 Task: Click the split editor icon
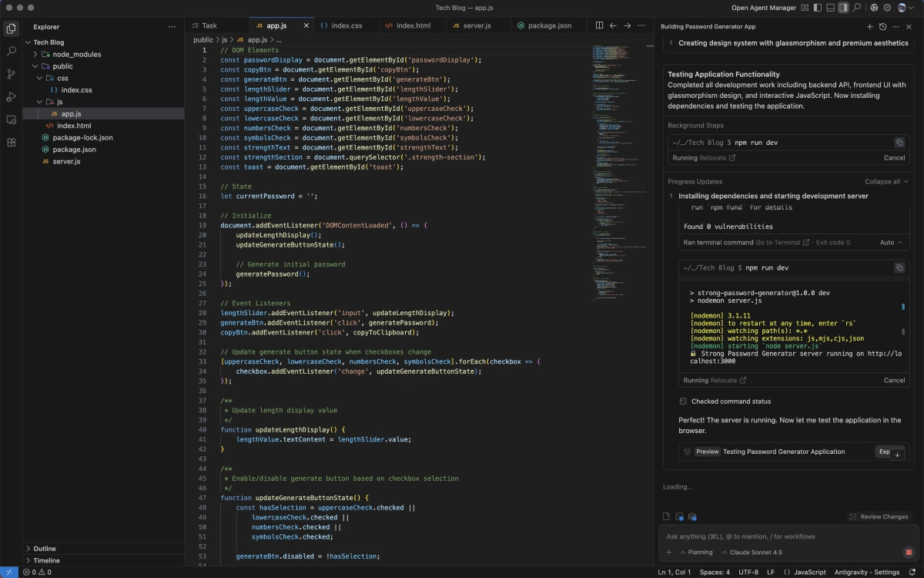tap(600, 25)
